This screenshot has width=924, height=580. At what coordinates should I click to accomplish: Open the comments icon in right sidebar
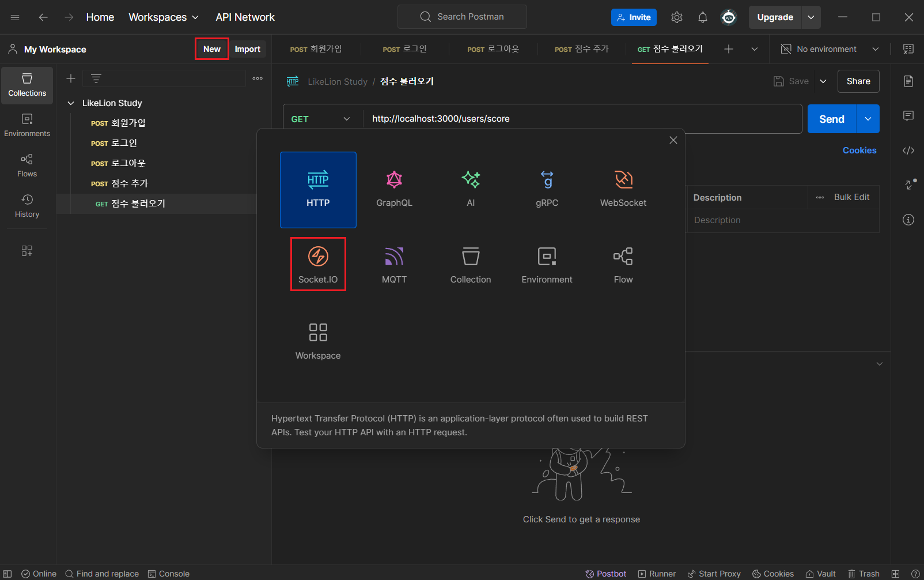[908, 116]
